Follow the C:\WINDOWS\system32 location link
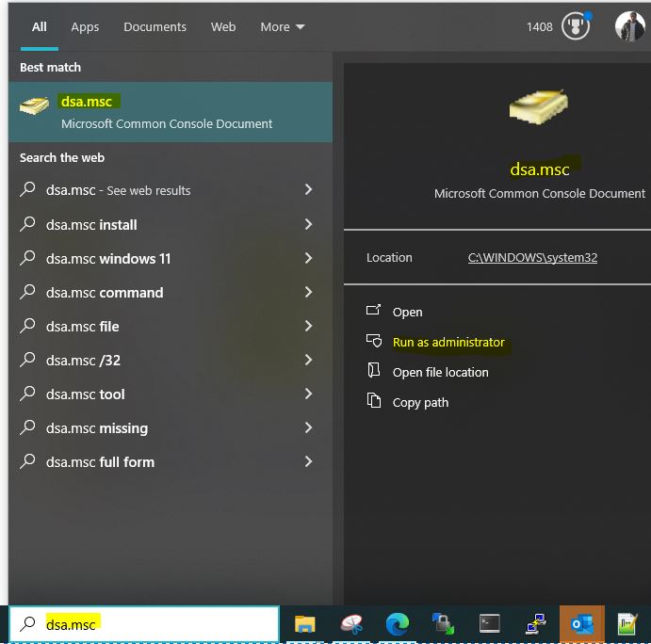Screen dimensions: 651x644 (x=532, y=258)
